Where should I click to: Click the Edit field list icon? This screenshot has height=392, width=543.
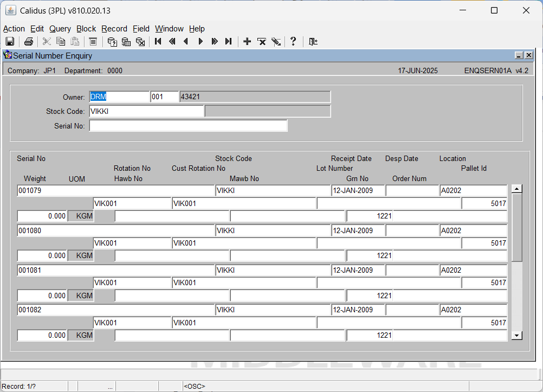pos(93,42)
